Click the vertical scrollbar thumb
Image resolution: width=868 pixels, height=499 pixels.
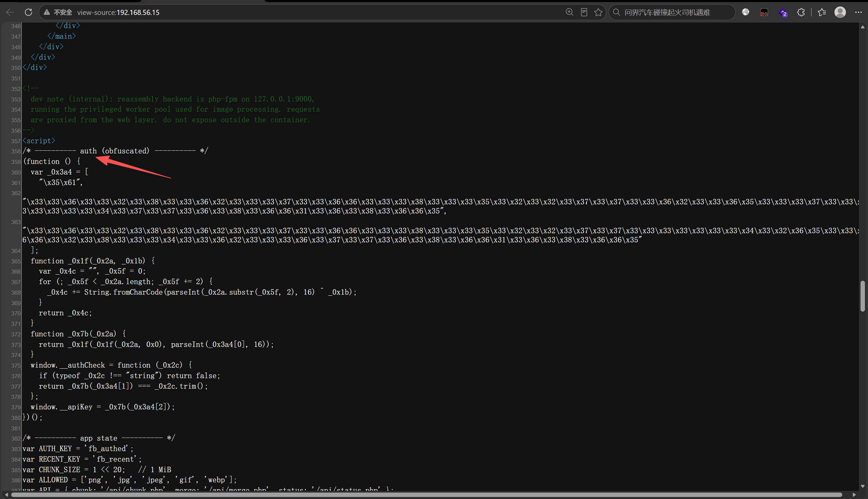pyautogui.click(x=863, y=296)
